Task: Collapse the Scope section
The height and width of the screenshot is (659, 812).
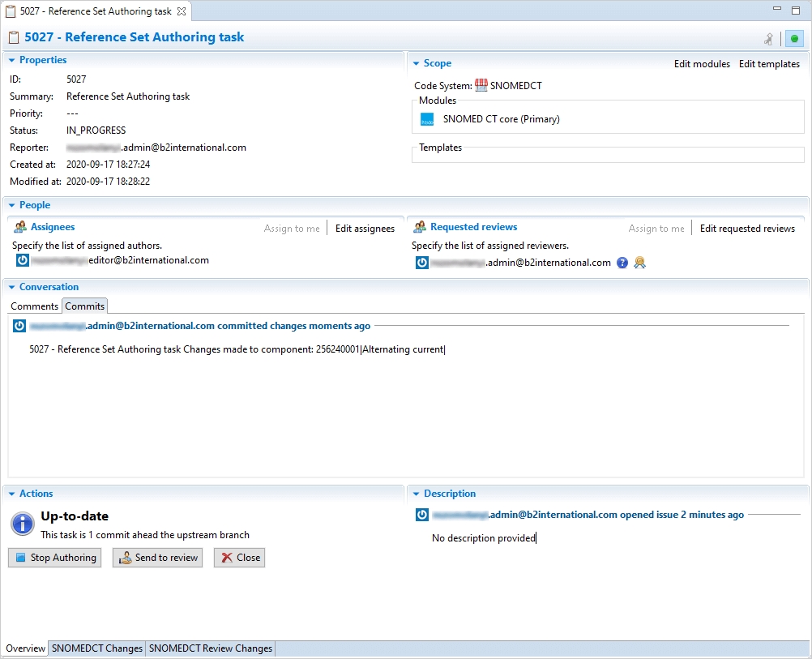Action: pos(416,63)
